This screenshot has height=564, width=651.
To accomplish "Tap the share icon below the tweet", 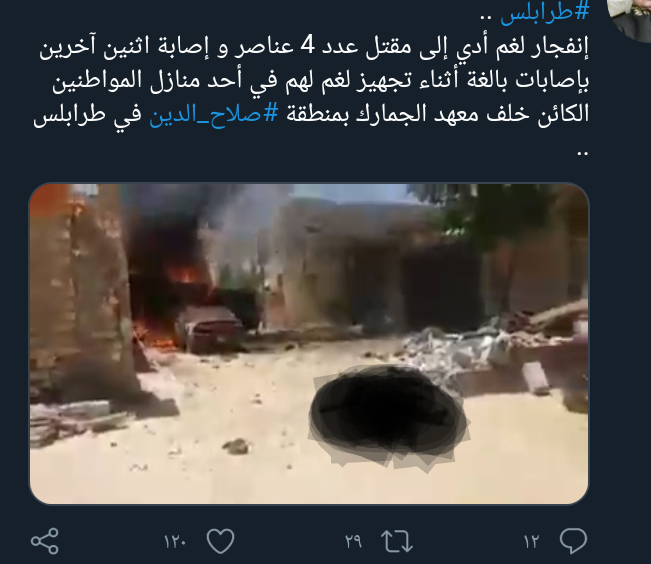I will [45, 541].
